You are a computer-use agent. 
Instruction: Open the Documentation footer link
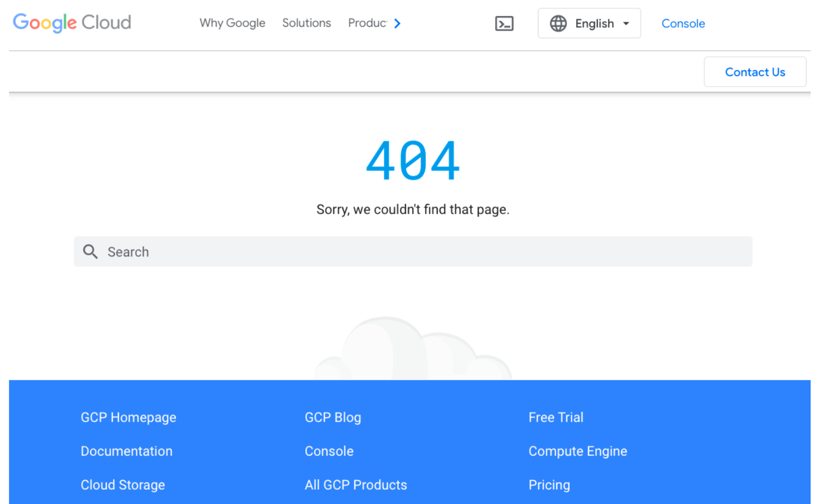click(x=126, y=451)
